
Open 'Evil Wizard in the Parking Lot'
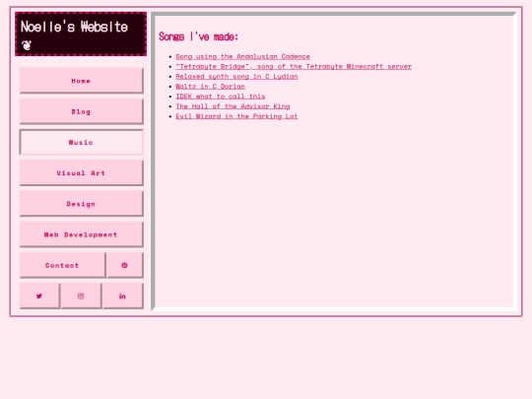click(236, 116)
